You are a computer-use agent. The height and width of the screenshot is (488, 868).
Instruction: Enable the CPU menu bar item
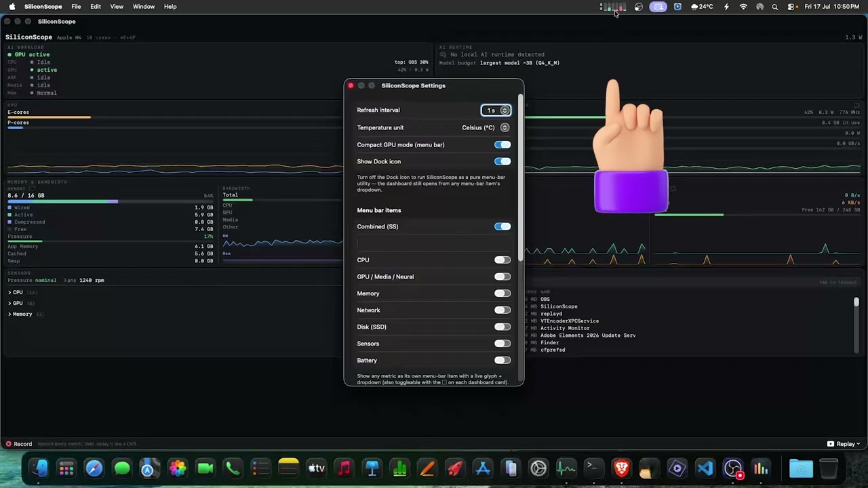click(502, 260)
